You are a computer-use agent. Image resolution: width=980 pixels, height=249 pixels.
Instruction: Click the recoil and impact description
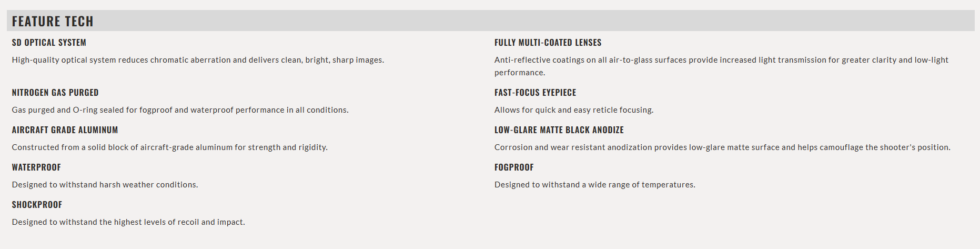[x=128, y=222]
